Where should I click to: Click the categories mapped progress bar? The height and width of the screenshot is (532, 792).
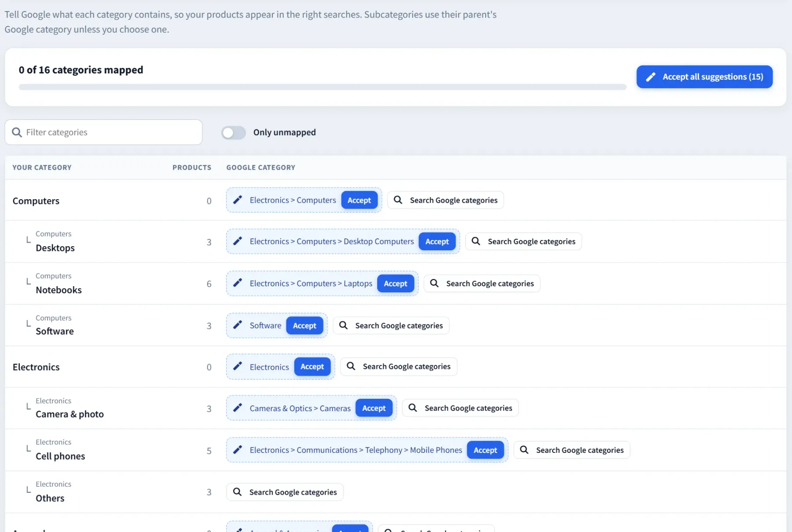tap(323, 87)
